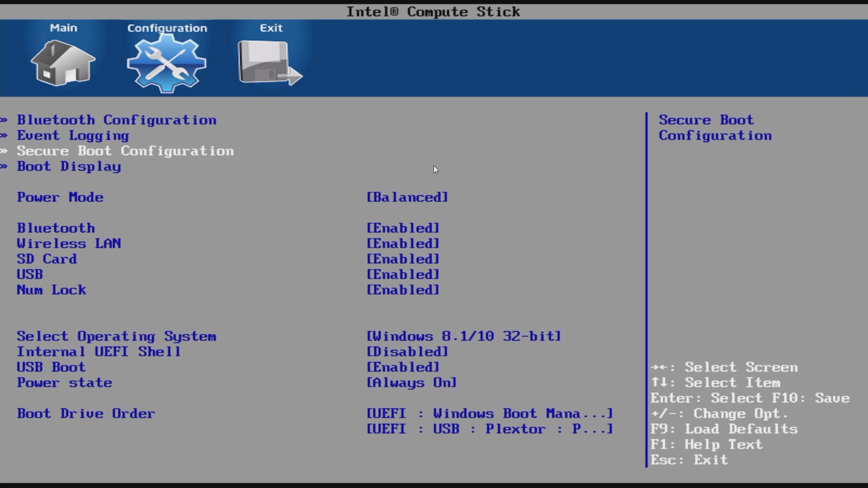Image resolution: width=868 pixels, height=488 pixels.
Task: Select the Power state label
Action: coord(65,383)
